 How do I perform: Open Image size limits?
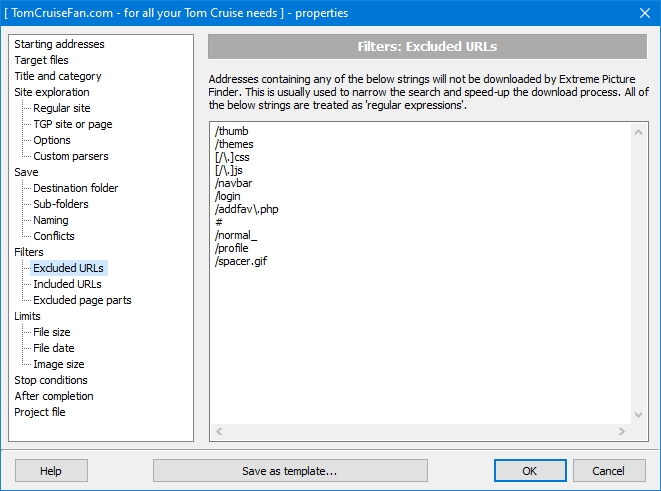[x=59, y=365]
